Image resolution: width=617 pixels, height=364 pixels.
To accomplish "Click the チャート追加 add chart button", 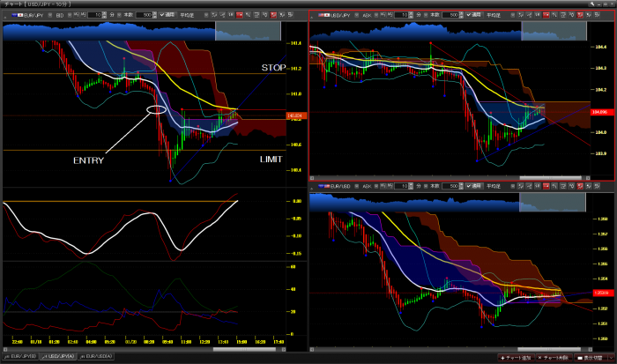I will 516,358.
